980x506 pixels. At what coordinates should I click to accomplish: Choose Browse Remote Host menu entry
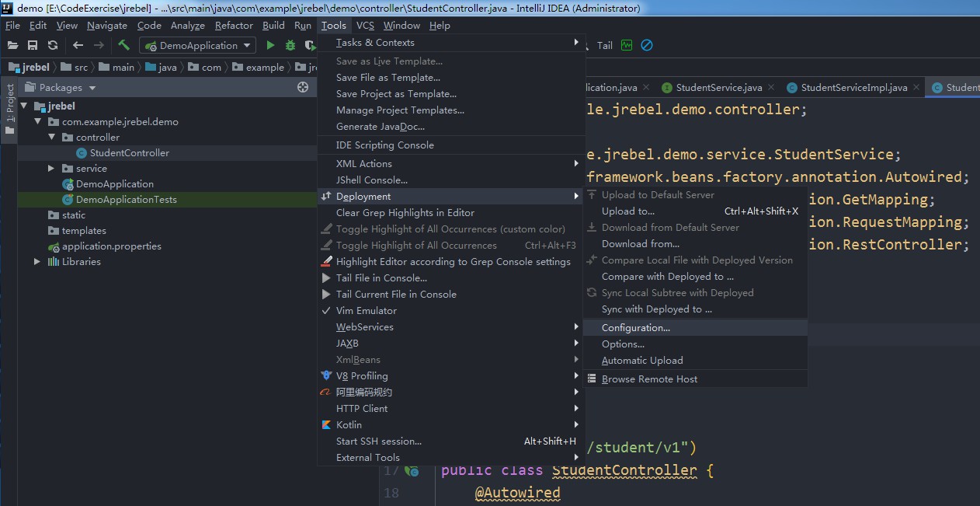(649, 379)
